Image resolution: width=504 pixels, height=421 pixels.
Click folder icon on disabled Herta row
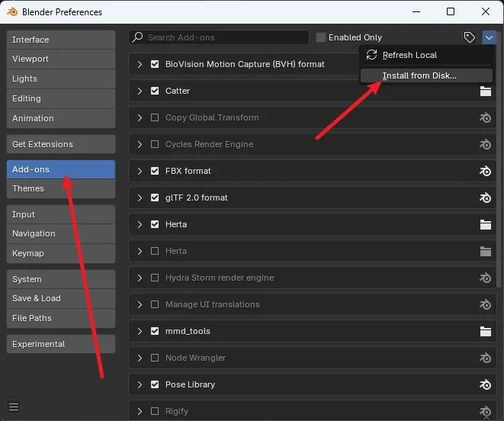point(486,251)
